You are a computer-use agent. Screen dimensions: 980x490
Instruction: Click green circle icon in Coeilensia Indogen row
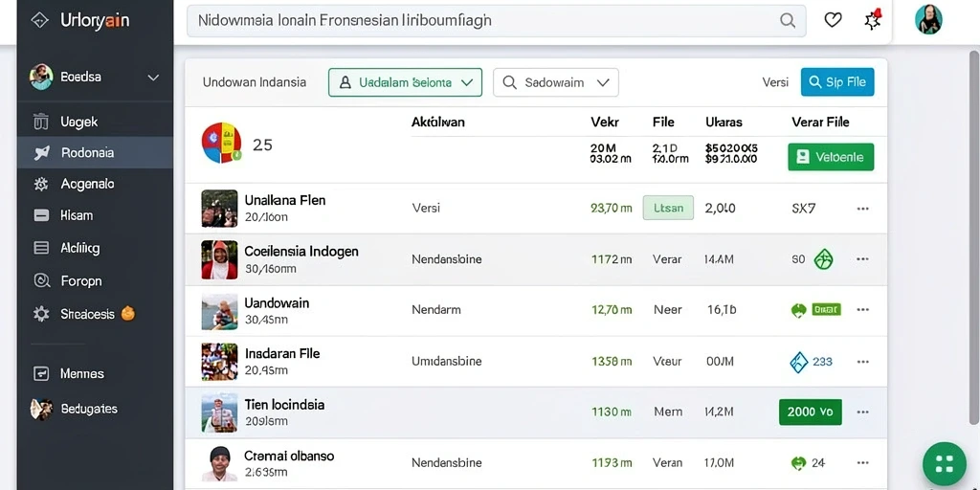pos(823,258)
